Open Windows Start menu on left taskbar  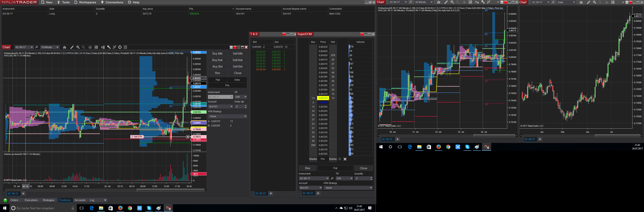coord(5,208)
